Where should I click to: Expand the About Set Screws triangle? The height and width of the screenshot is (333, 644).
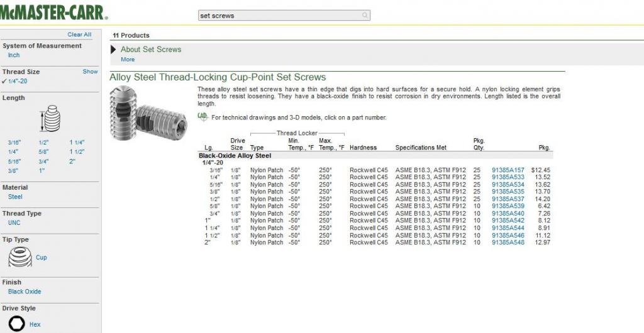113,50
